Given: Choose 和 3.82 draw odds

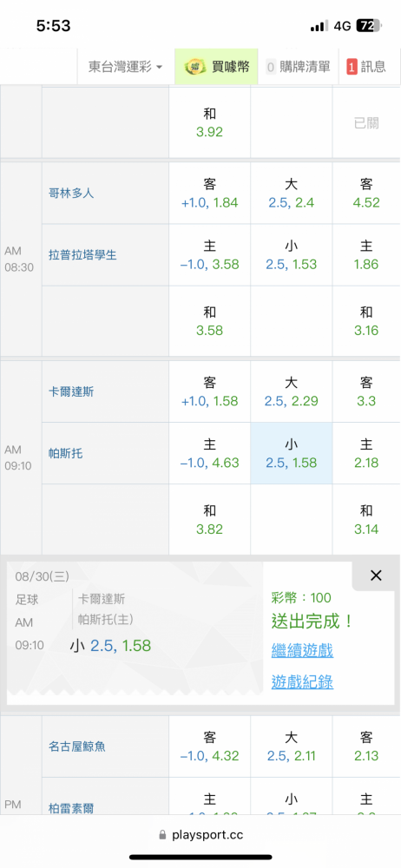Looking at the screenshot, I should pyautogui.click(x=210, y=520).
